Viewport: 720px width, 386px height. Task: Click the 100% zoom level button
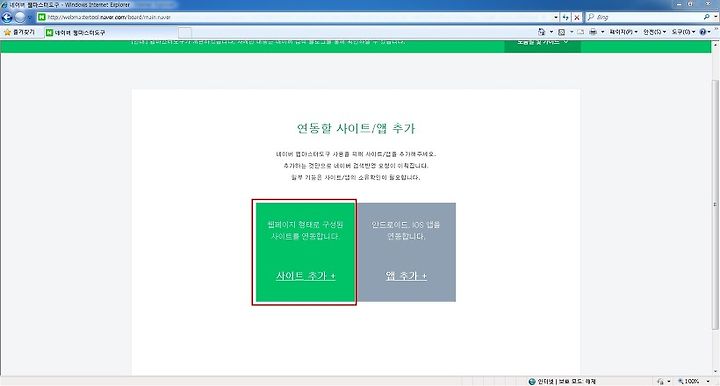(688, 381)
